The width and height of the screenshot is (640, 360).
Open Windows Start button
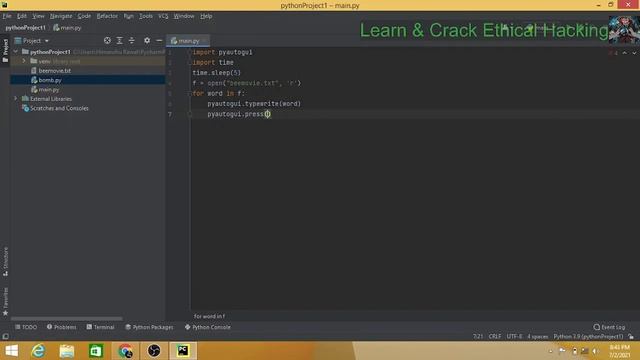click(11, 351)
